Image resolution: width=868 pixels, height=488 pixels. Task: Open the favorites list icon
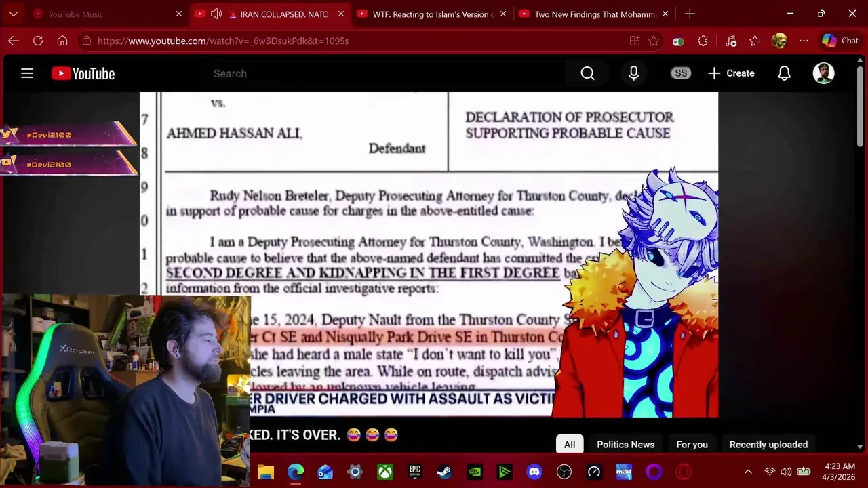tap(755, 41)
